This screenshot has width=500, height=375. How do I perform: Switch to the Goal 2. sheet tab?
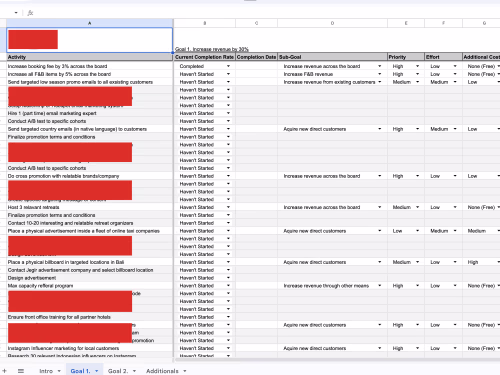point(118,371)
